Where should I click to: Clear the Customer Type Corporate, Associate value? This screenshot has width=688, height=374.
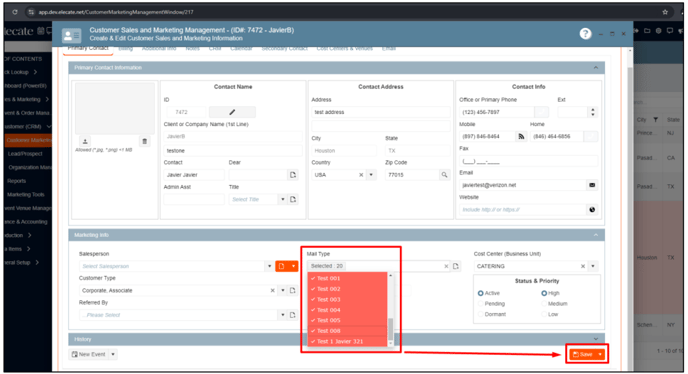(x=272, y=290)
